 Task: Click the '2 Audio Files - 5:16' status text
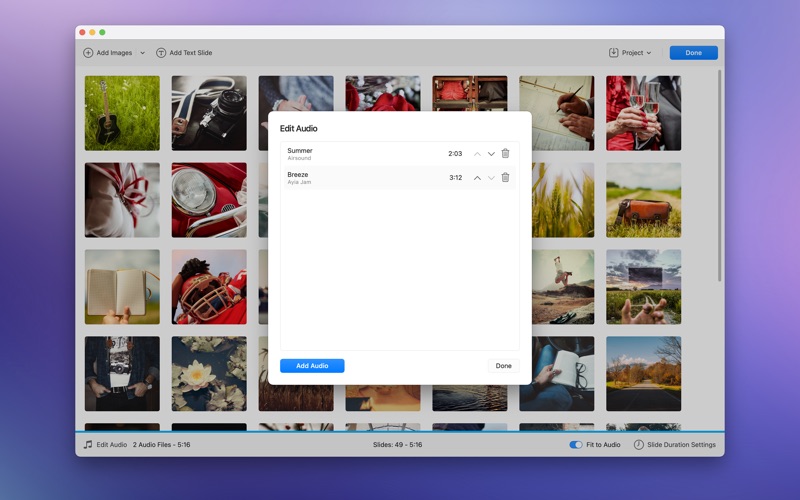162,444
